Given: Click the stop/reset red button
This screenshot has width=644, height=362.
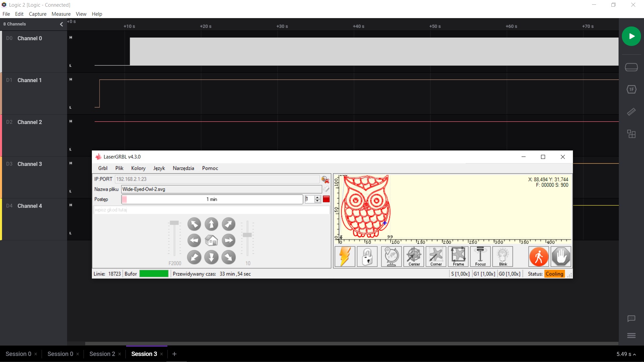Looking at the screenshot, I should 326,199.
